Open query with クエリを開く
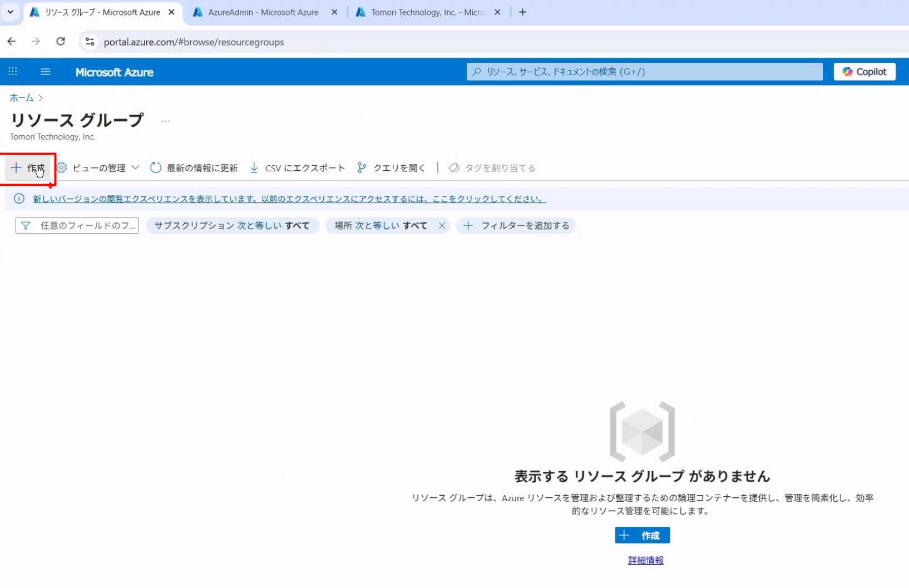 [391, 168]
